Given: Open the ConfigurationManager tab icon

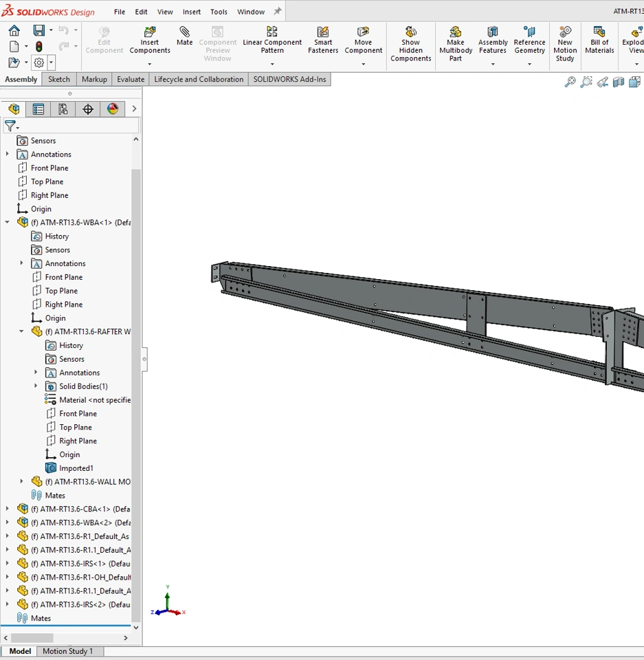Looking at the screenshot, I should click(x=63, y=109).
